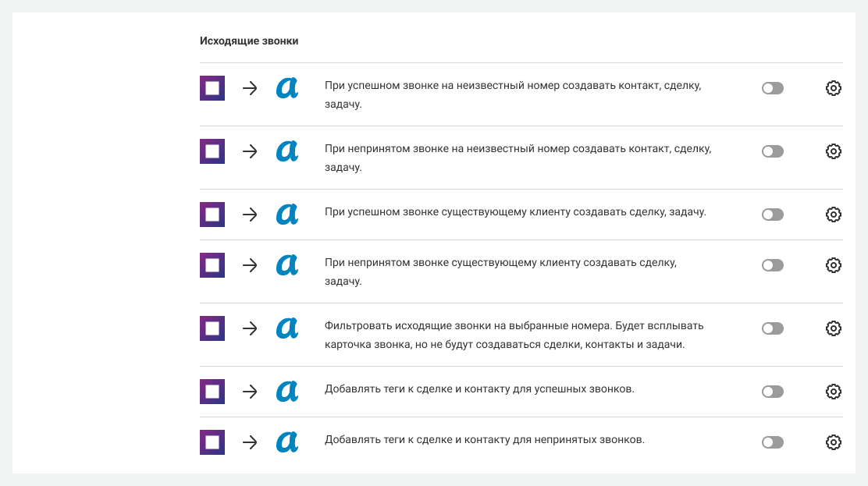Open gear settings for missed unknown-number call rule
This screenshot has width=868, height=486.
(833, 151)
